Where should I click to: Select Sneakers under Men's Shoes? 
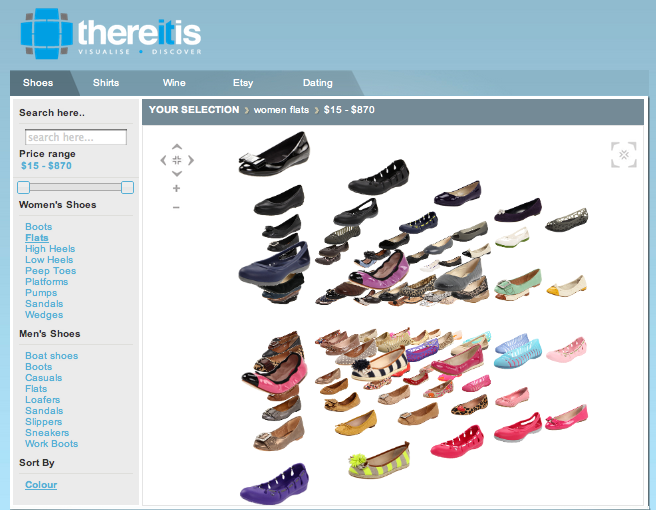pos(47,433)
